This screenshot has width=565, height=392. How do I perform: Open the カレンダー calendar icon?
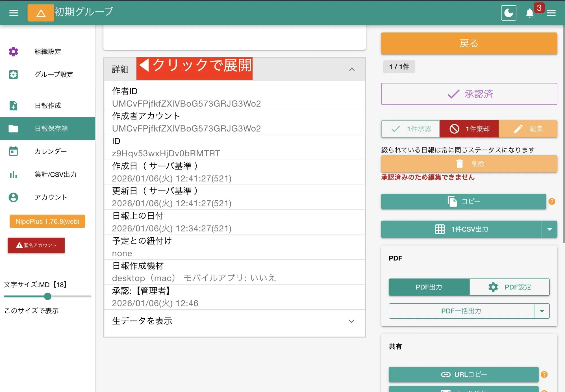(13, 151)
